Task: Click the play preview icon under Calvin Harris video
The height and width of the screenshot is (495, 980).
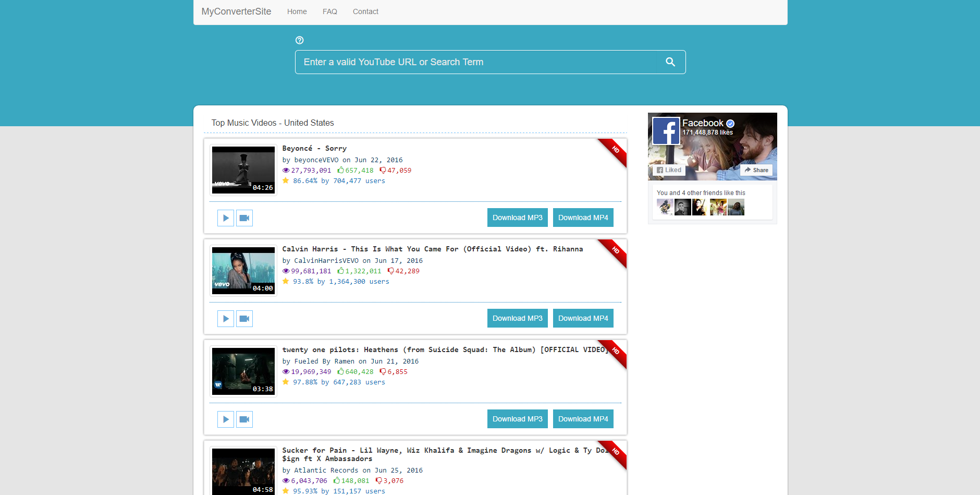Action: [x=225, y=318]
